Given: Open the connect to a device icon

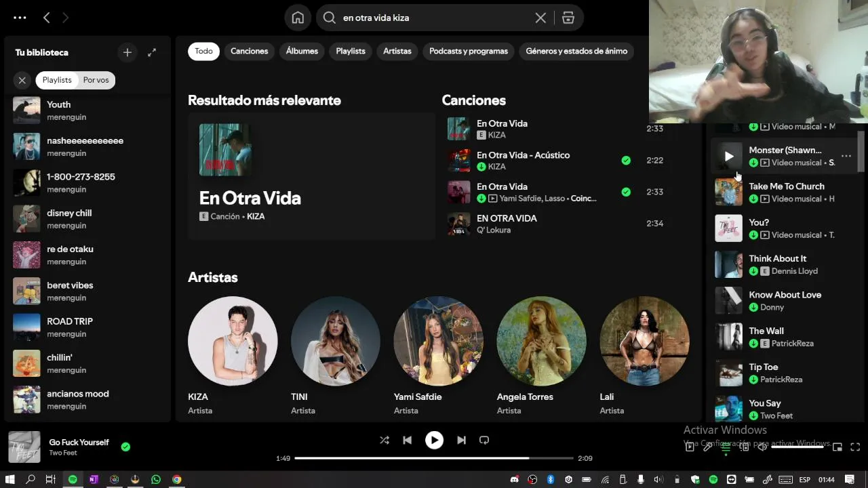Looking at the screenshot, I should 744,447.
